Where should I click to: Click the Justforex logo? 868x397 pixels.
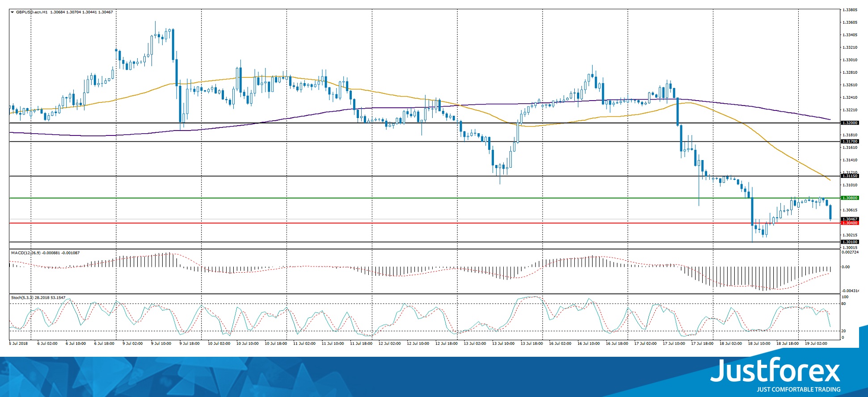click(x=775, y=371)
